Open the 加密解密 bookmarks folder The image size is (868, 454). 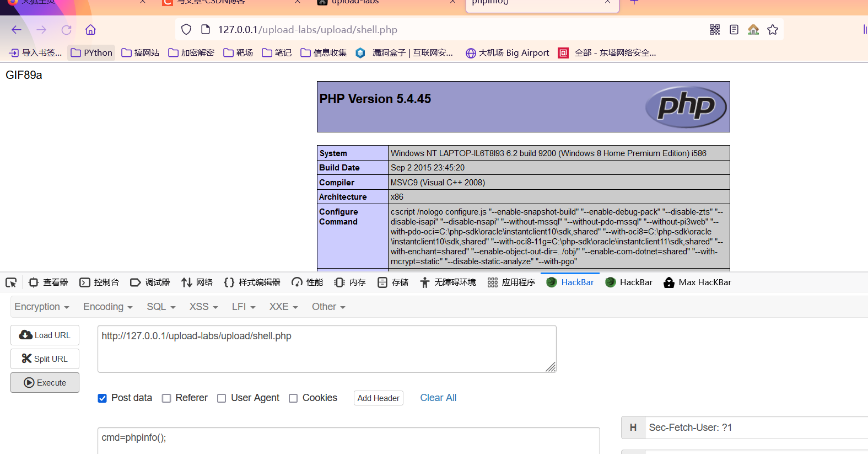pyautogui.click(x=191, y=53)
